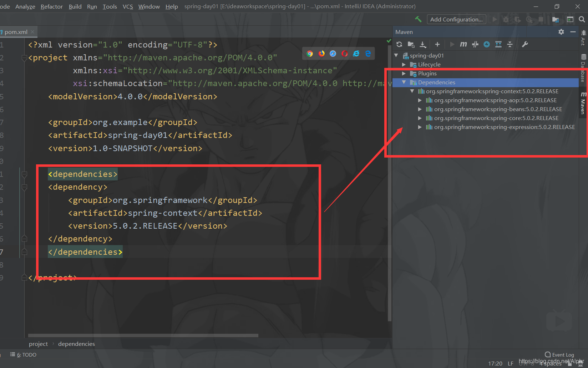Toggle fold marker at opening dependencies tag

coord(24,174)
